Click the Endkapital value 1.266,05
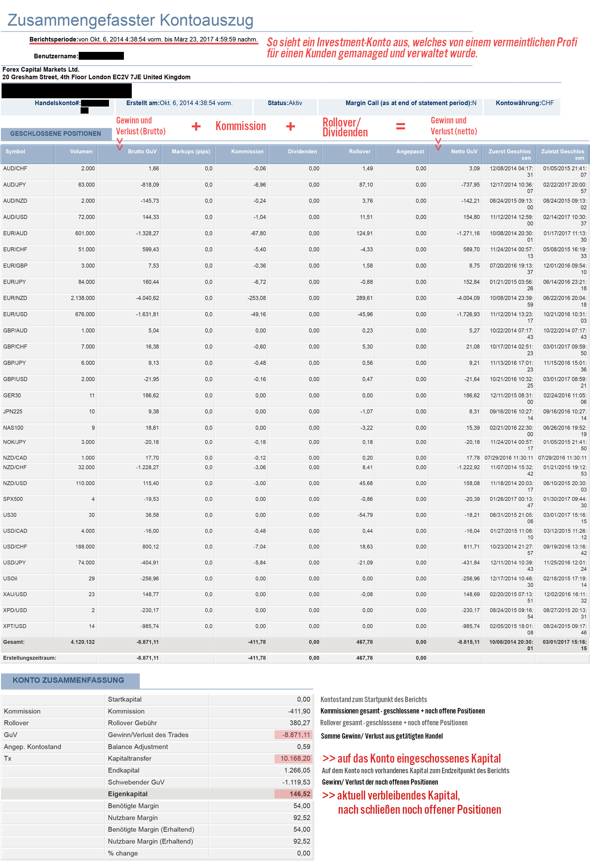The height and width of the screenshot is (868, 590). pyautogui.click(x=297, y=770)
